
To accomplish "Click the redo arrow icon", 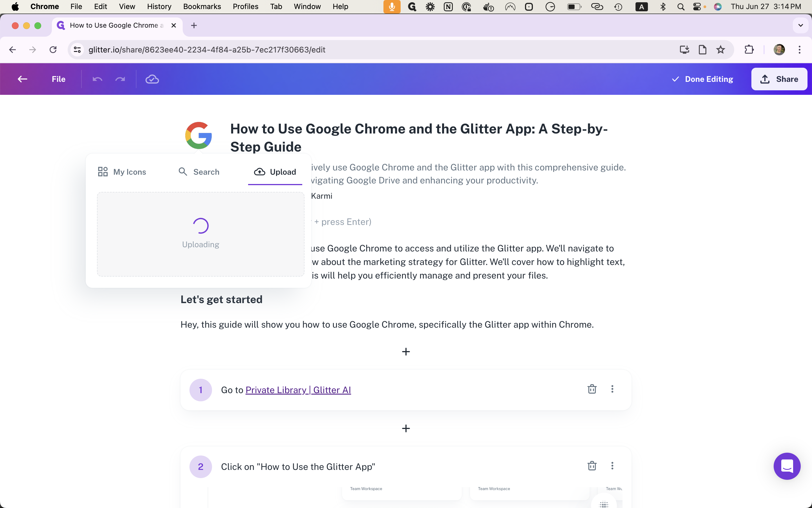I will point(120,79).
